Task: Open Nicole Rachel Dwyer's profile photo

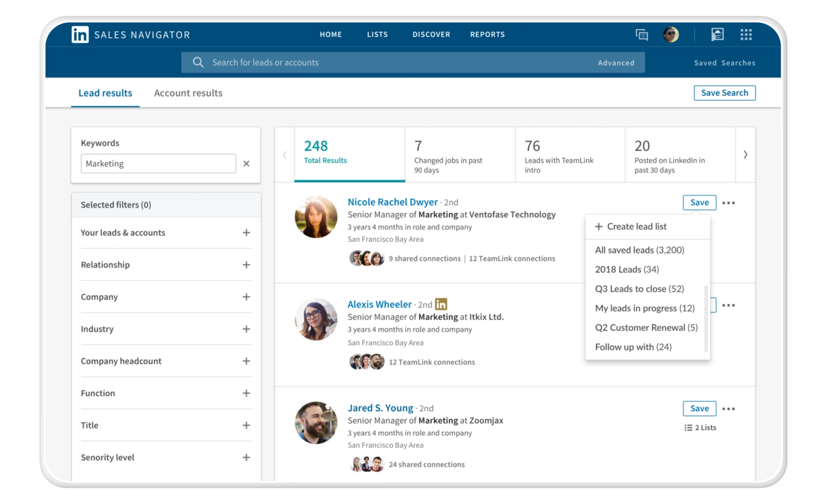Action: click(316, 217)
